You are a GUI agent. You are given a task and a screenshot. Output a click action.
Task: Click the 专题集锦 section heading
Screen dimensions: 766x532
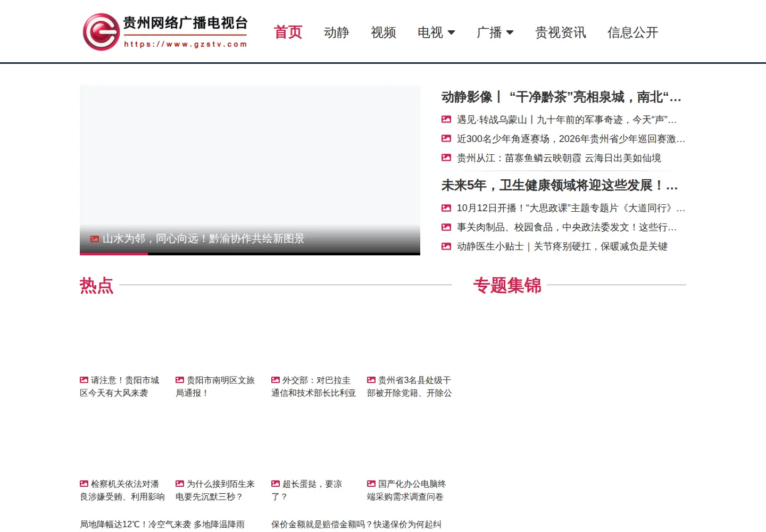coord(507,286)
